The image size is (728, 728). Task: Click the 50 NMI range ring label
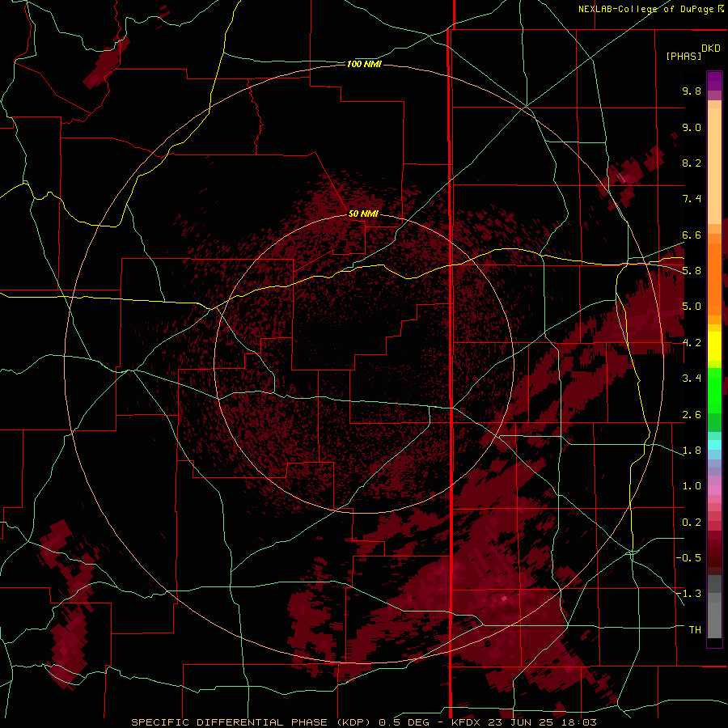(363, 214)
